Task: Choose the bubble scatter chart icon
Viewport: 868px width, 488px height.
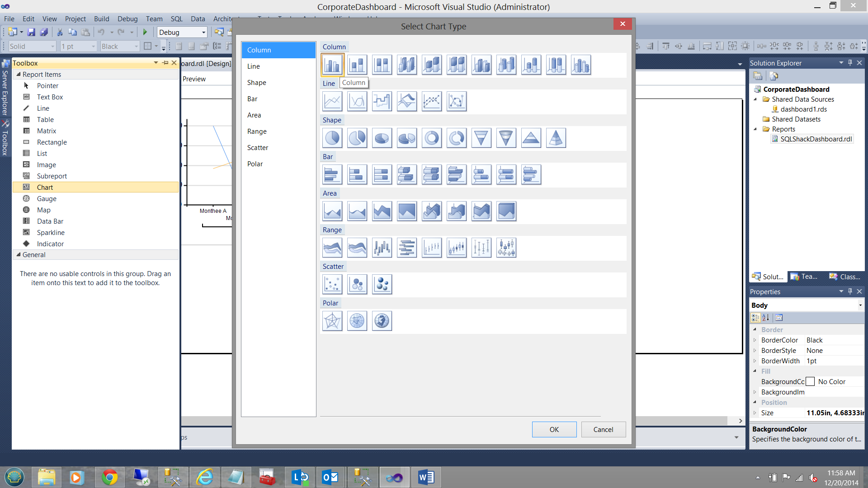Action: [x=357, y=284]
